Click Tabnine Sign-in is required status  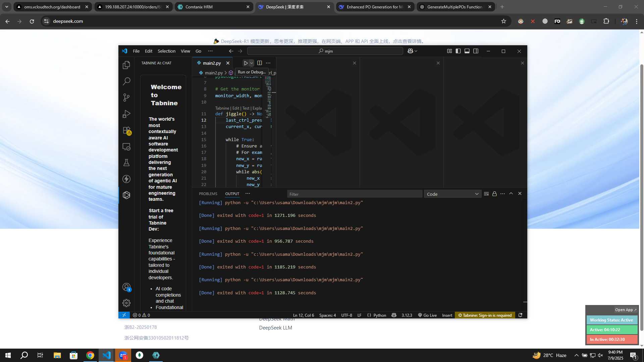(x=485, y=315)
